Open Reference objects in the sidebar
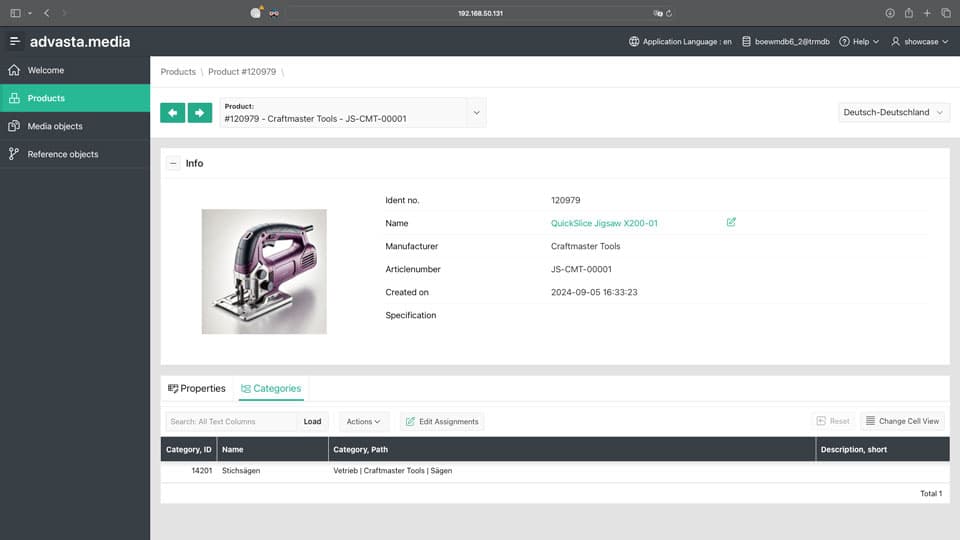The height and width of the screenshot is (540, 960). coord(75,154)
